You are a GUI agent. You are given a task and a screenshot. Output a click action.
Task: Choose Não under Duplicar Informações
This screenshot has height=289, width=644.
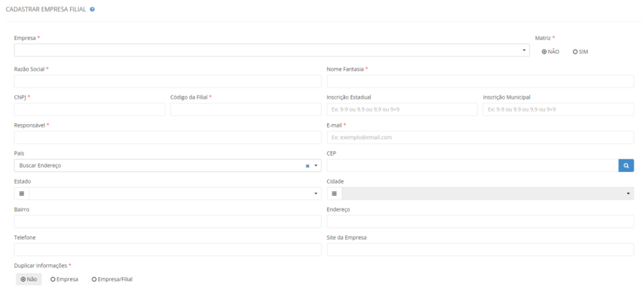click(23, 279)
